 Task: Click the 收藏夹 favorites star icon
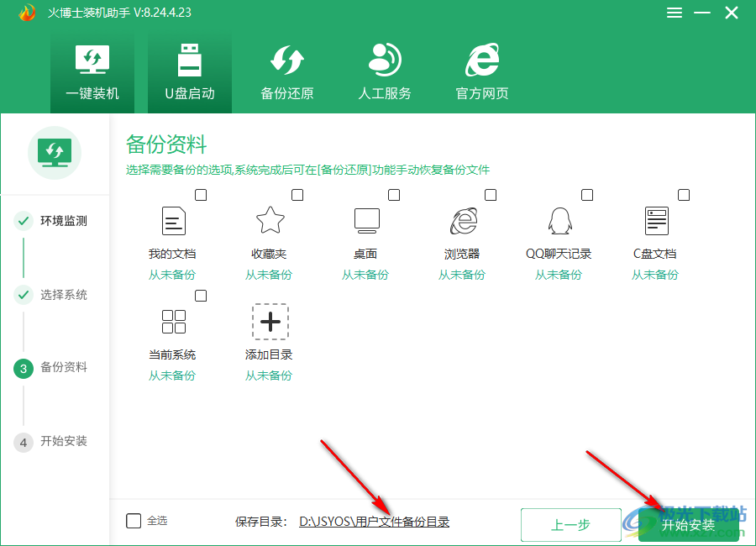point(269,221)
